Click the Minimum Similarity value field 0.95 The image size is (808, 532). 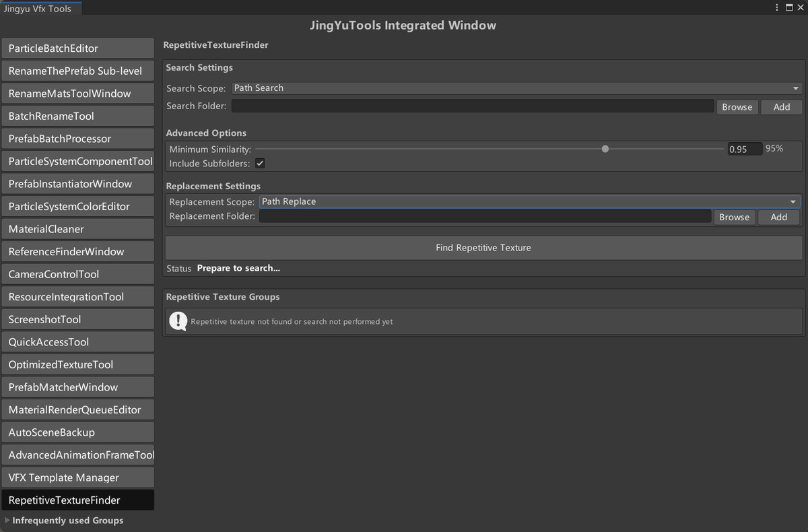coord(745,149)
